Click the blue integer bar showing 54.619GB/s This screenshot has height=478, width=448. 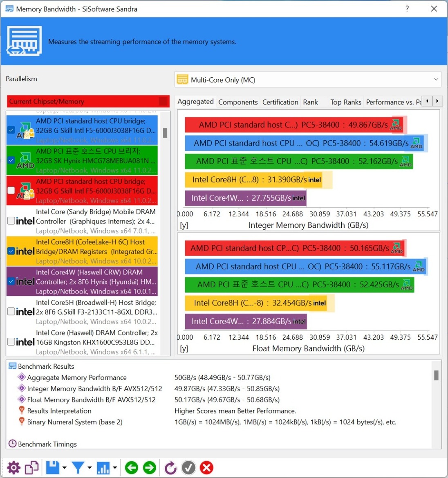pos(305,143)
